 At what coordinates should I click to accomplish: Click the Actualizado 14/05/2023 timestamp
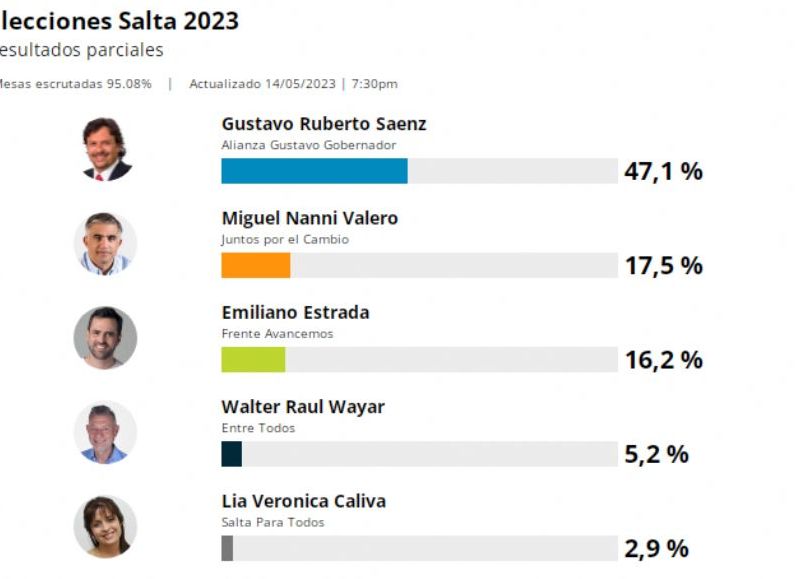tap(262, 84)
